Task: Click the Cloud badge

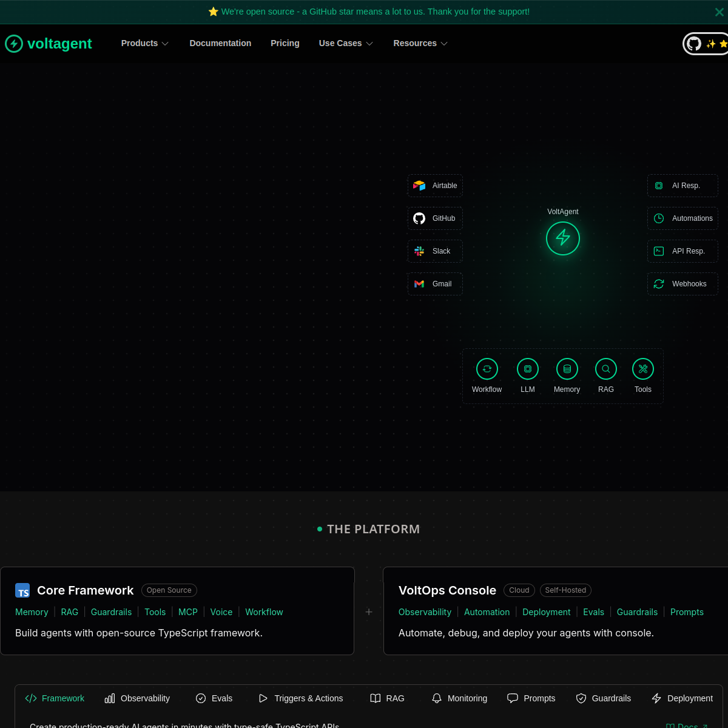Action: [519, 590]
